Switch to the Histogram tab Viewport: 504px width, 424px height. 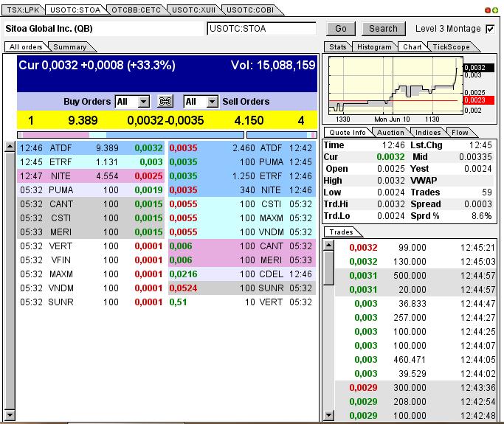tap(373, 47)
